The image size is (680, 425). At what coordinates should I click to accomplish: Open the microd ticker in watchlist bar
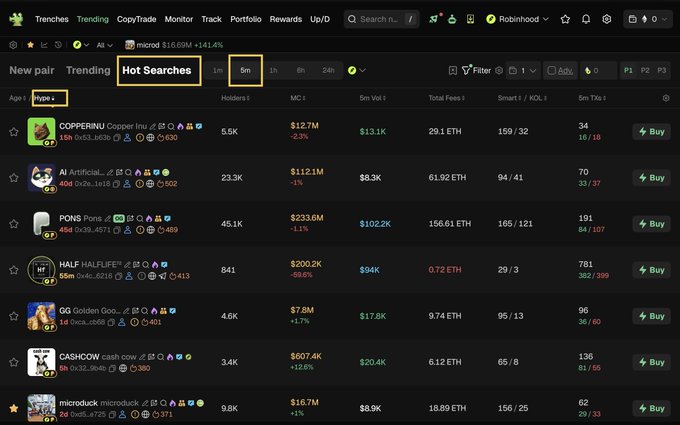[174, 45]
